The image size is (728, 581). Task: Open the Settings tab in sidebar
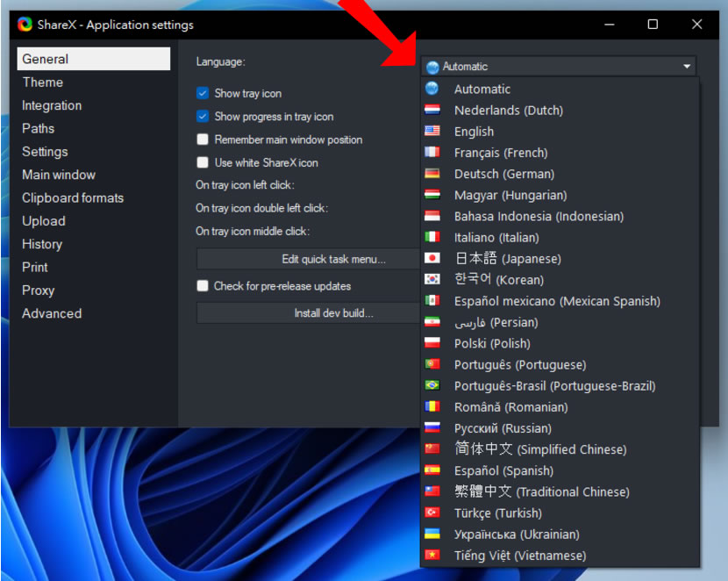[94, 152]
